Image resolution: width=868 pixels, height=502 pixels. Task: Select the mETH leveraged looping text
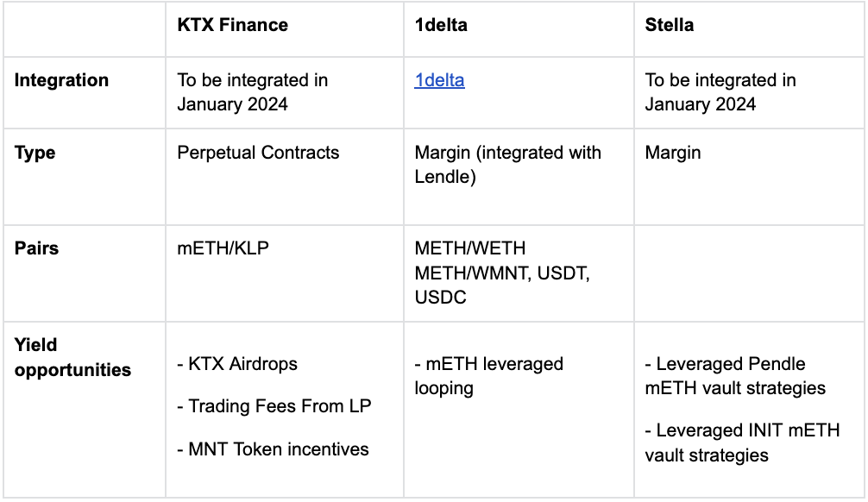tap(489, 376)
